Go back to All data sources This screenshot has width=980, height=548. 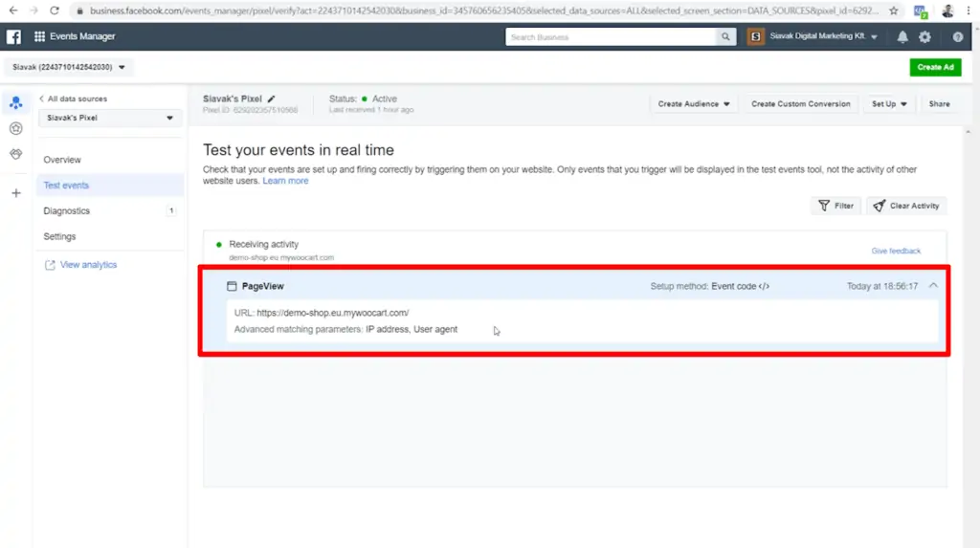(x=74, y=99)
